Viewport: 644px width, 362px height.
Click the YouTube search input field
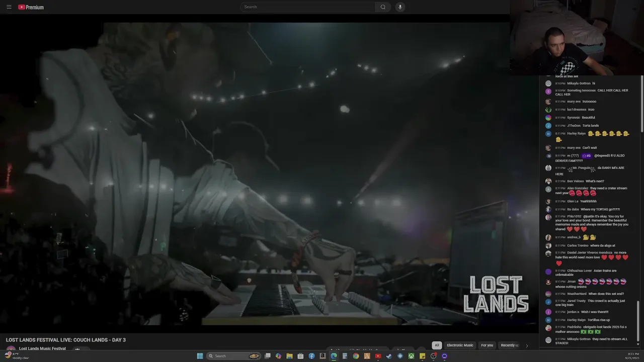pyautogui.click(x=307, y=7)
